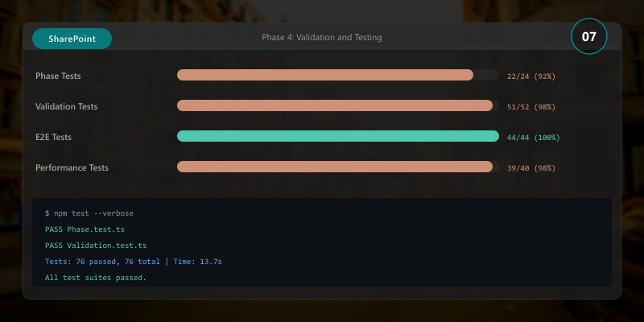Click the PASS Phase.test.ts line
The width and height of the screenshot is (644, 322).
[x=85, y=229]
